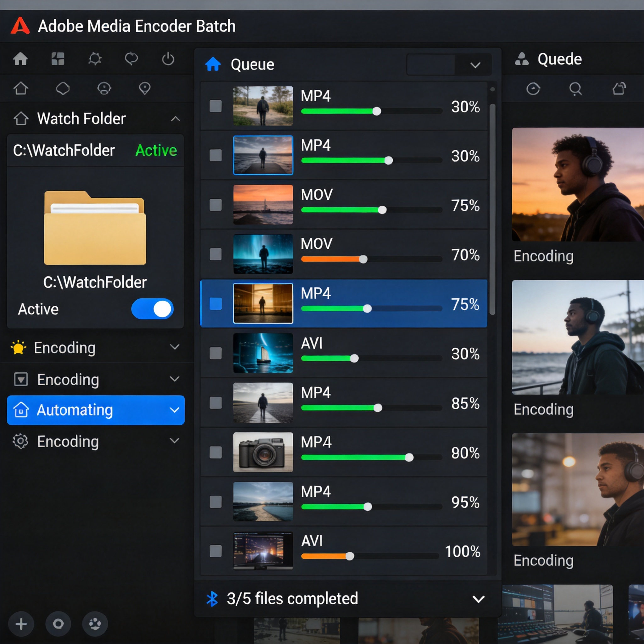Click the user face icon in second toolbar row

104,89
